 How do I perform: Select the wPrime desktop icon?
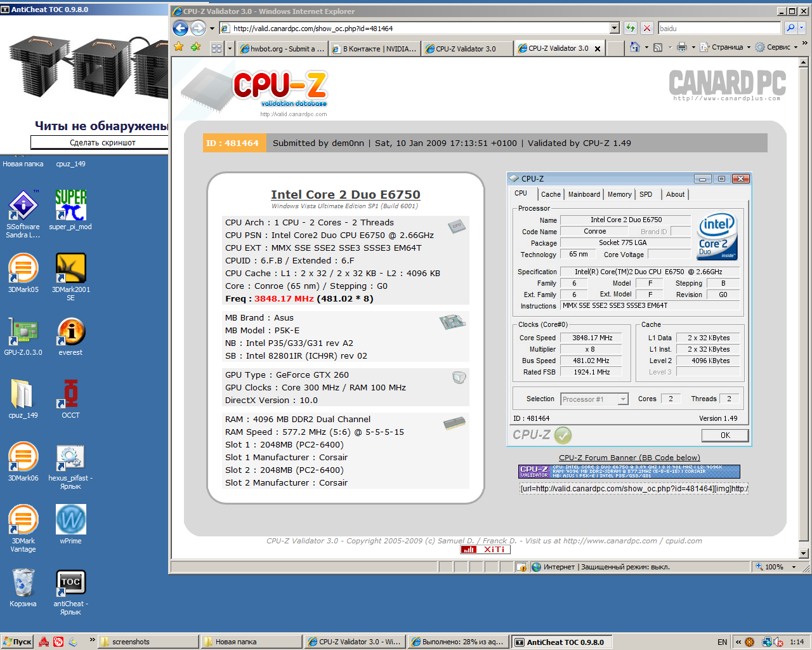coord(70,524)
